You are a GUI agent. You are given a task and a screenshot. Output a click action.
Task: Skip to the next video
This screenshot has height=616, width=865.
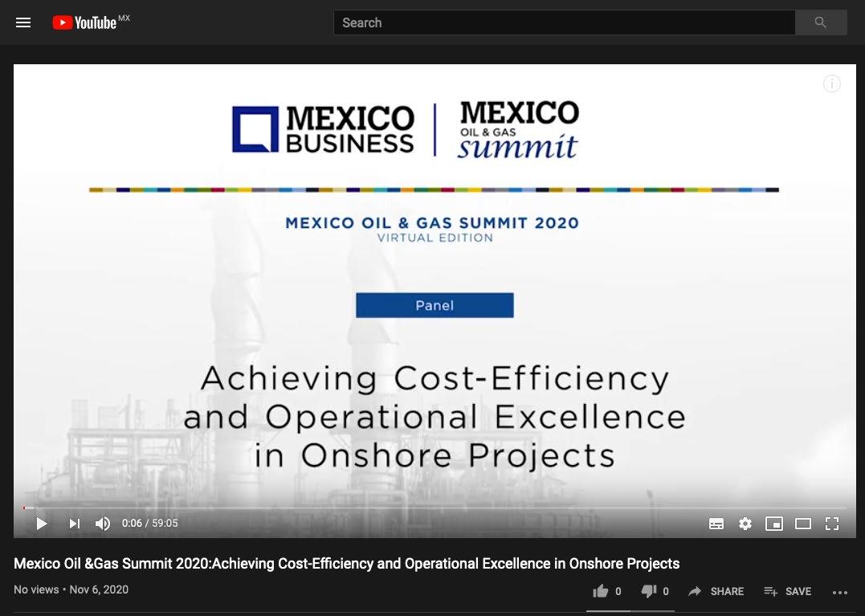75,524
